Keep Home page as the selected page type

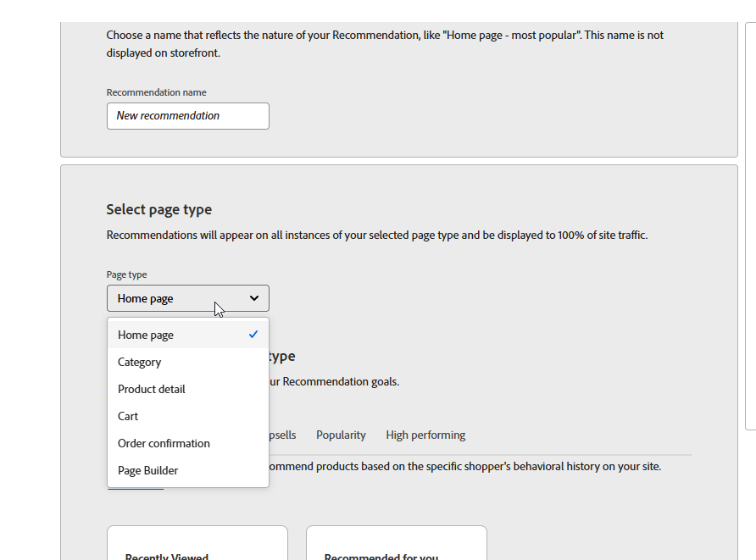tap(145, 335)
